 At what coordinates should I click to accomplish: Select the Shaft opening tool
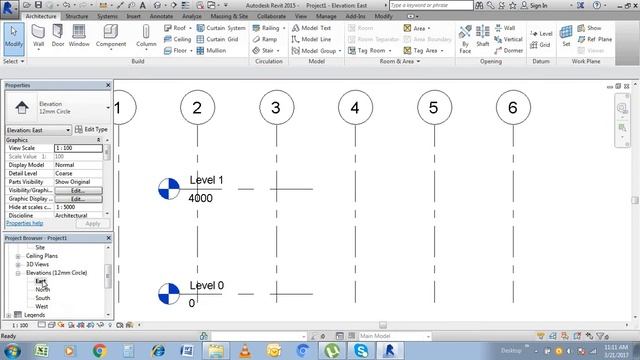coord(482,37)
